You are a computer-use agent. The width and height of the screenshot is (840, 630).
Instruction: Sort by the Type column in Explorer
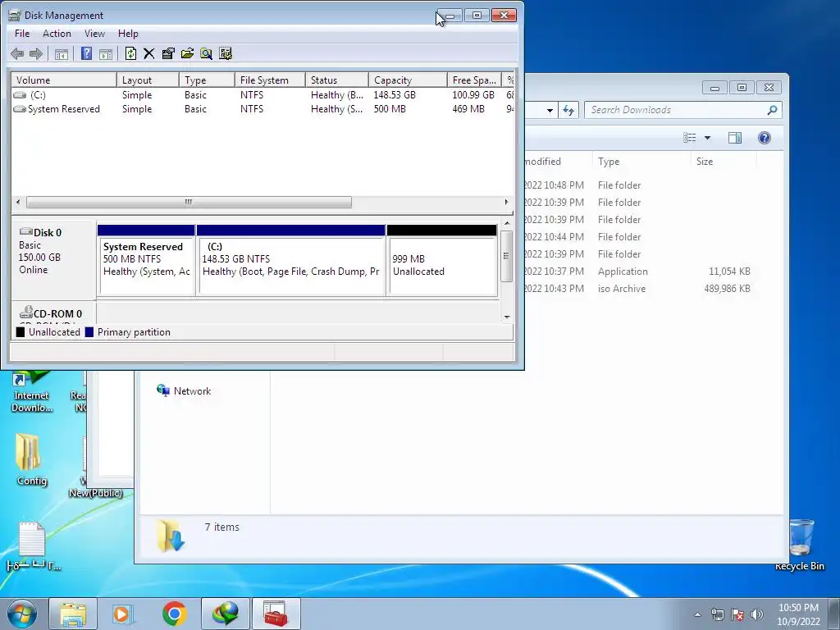[641, 162]
